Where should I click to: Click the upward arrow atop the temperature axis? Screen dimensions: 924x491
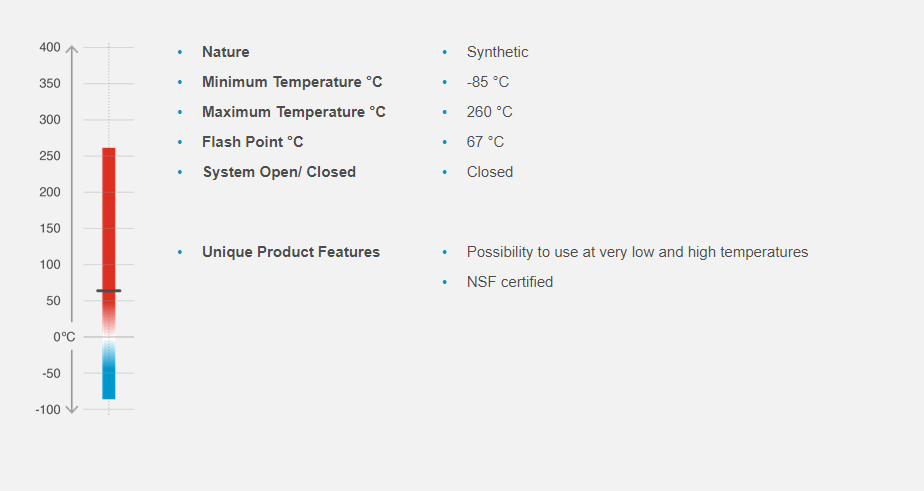(x=72, y=48)
